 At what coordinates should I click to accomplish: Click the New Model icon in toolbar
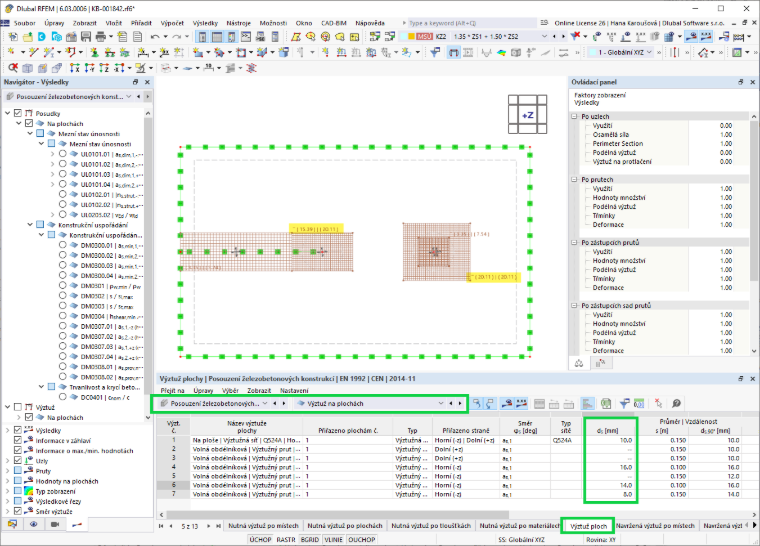(12, 36)
